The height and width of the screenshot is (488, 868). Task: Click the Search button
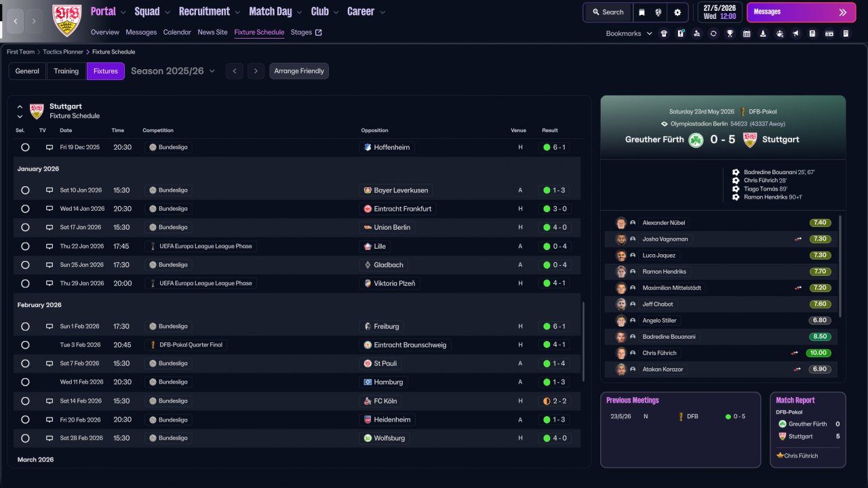pos(608,12)
